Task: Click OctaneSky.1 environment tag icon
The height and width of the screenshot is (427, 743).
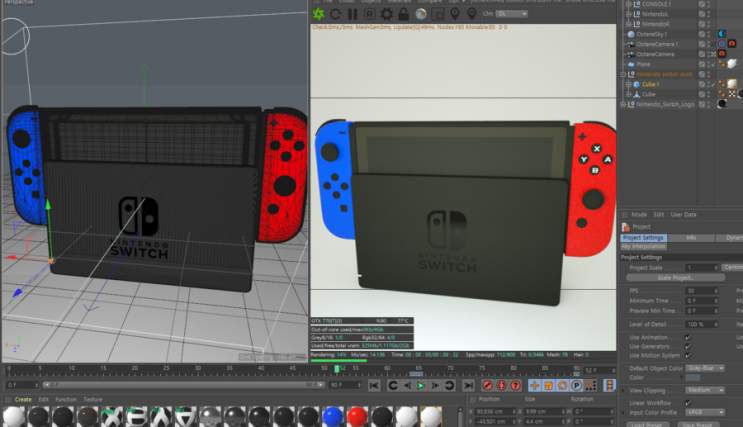Action: pos(722,34)
